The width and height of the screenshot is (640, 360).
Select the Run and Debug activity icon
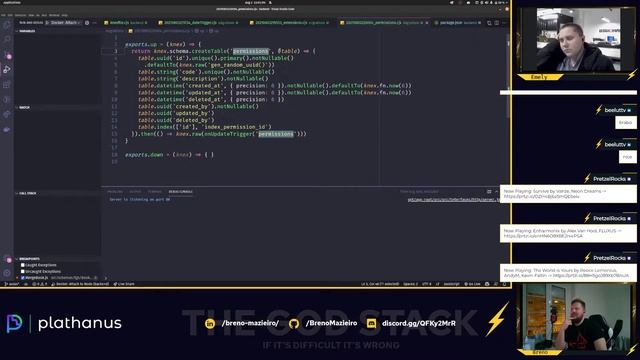tap(7, 69)
